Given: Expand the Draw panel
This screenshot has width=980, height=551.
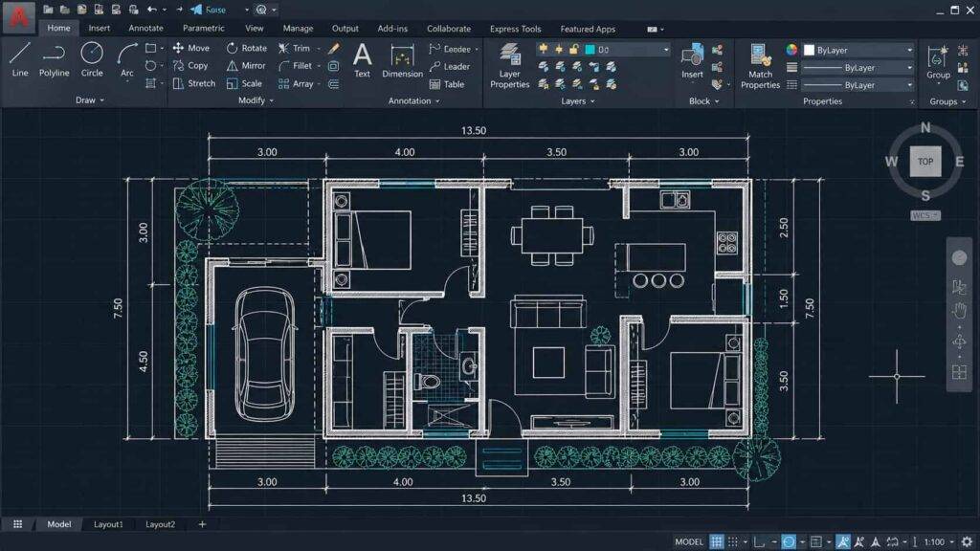Looking at the screenshot, I should 89,99.
